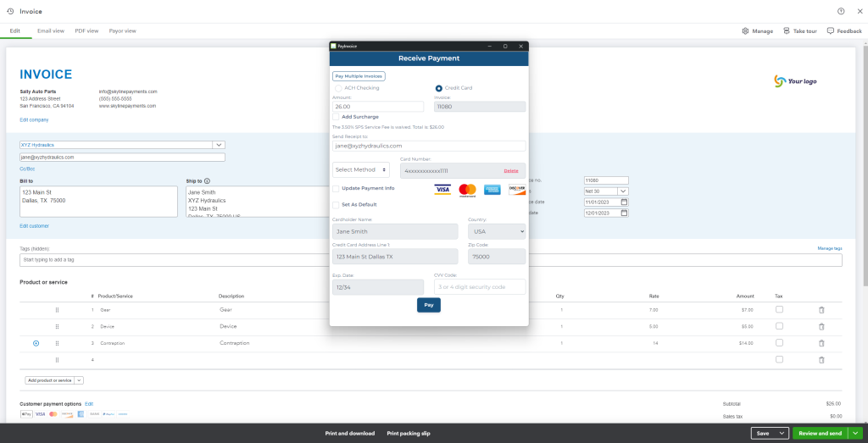The image size is (868, 443).
Task: Click the Manage gear icon
Action: click(745, 30)
